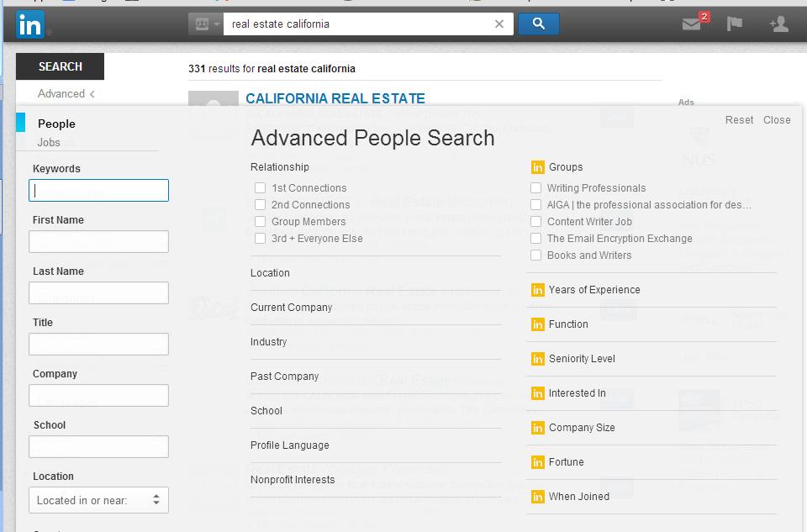The width and height of the screenshot is (807, 532).
Task: Click the Years of Experience label
Action: [594, 290]
